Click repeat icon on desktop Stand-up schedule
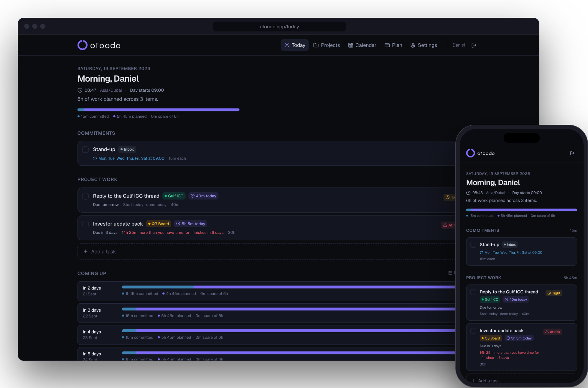This screenshot has width=588, height=388. pyautogui.click(x=95, y=158)
